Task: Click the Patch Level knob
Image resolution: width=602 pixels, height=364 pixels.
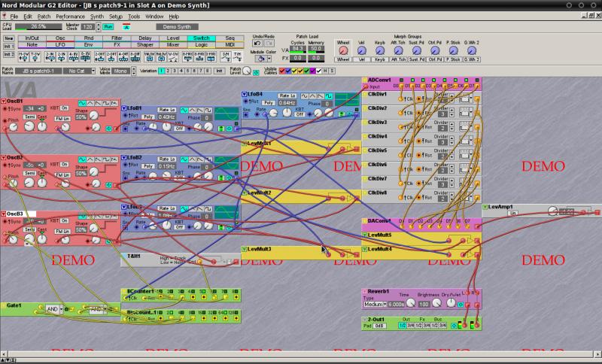Action: [247, 71]
